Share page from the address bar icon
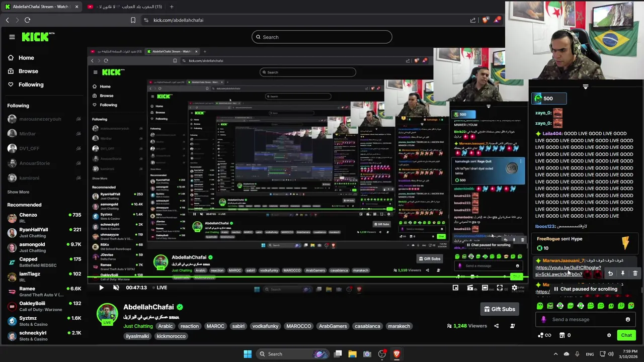The image size is (644, 362). pyautogui.click(x=473, y=20)
